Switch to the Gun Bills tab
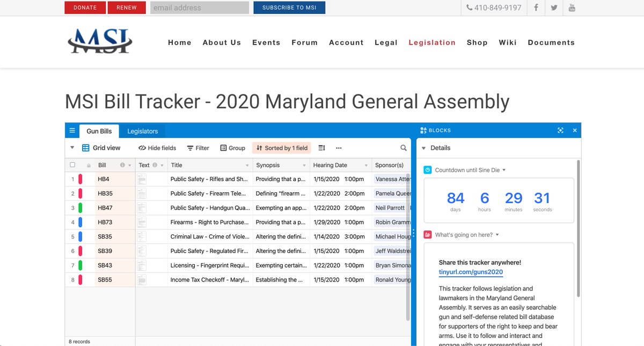 (99, 131)
